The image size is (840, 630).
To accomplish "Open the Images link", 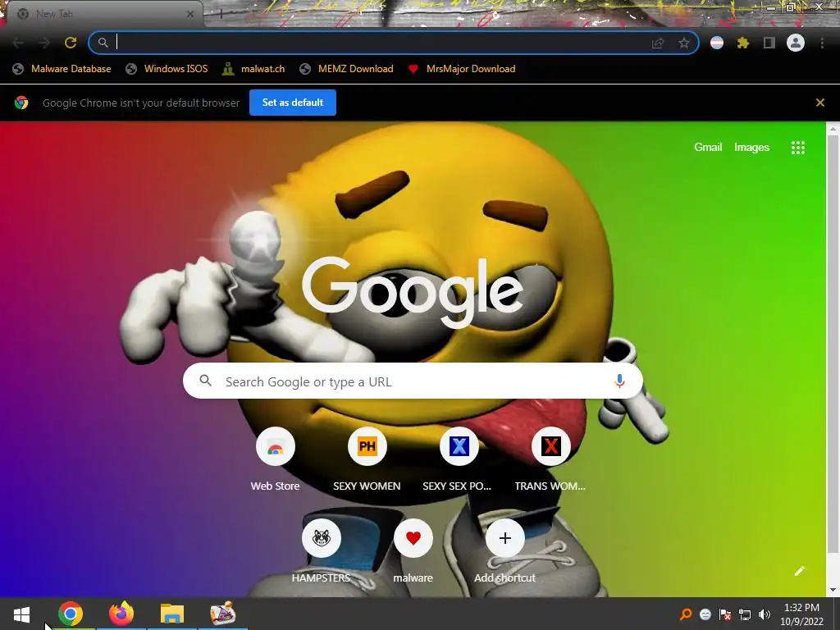I will point(751,148).
